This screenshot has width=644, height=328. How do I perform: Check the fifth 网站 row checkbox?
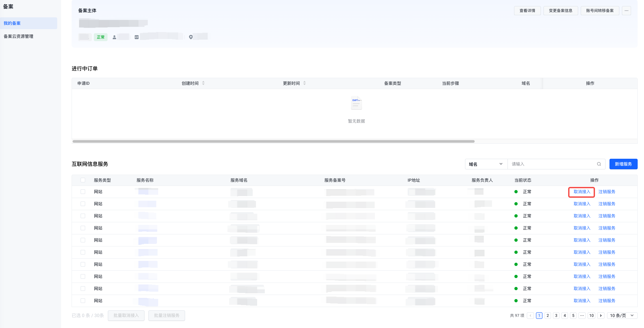[x=83, y=240]
